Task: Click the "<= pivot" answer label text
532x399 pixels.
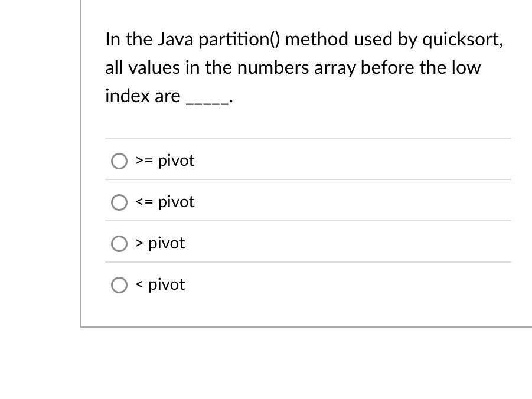Action: [x=165, y=202]
